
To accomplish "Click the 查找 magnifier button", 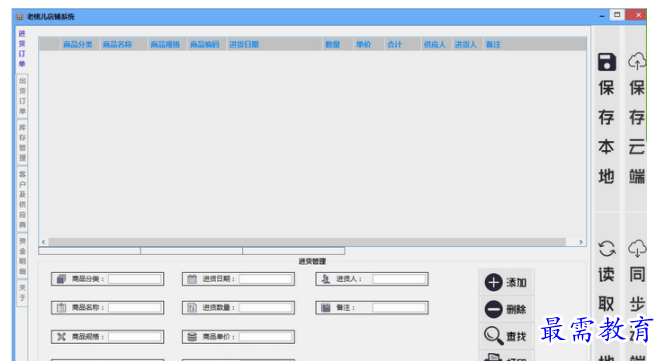I will 506,336.
